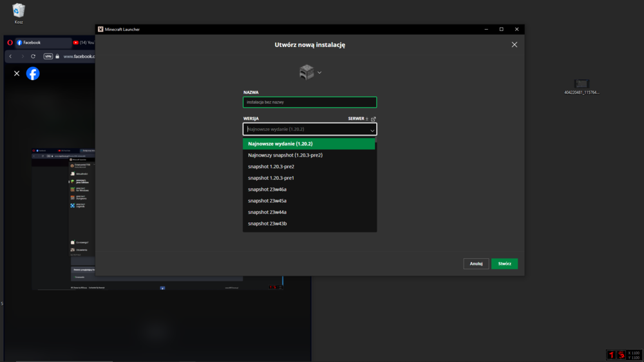644x362 pixels.
Task: Select Najnowszy snapshot (1.20.3-pre2) option
Action: pos(309,155)
